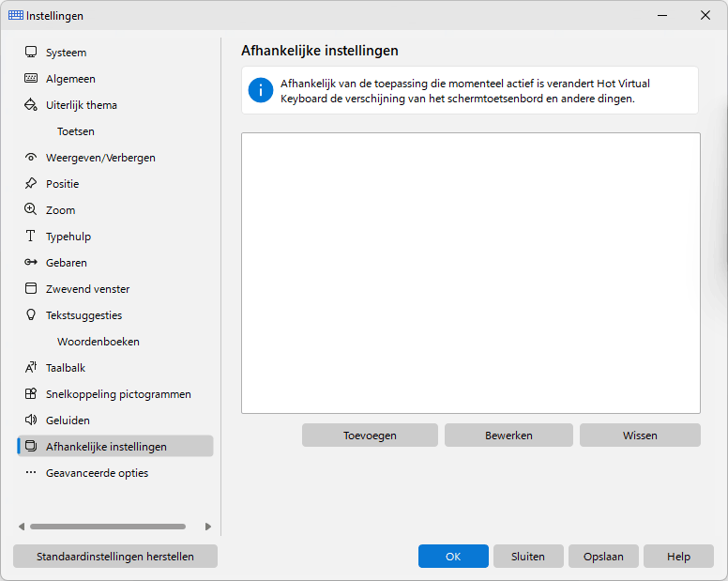The height and width of the screenshot is (581, 728).
Task: Click the Systeem monitor icon
Action: click(x=31, y=52)
